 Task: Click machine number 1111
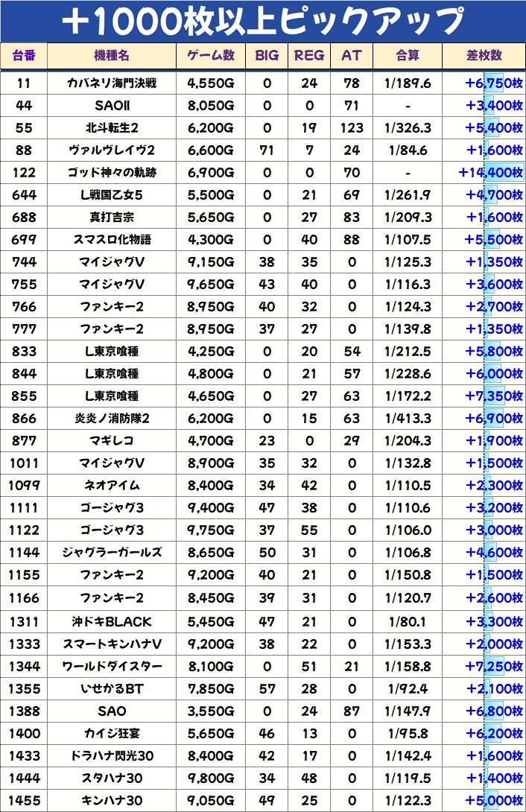point(24,507)
